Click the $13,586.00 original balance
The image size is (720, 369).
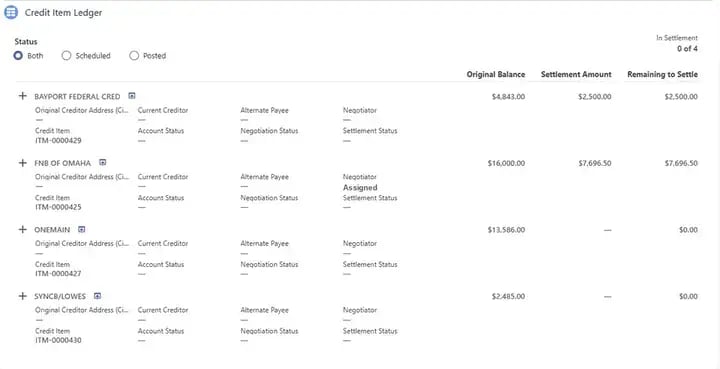506,230
